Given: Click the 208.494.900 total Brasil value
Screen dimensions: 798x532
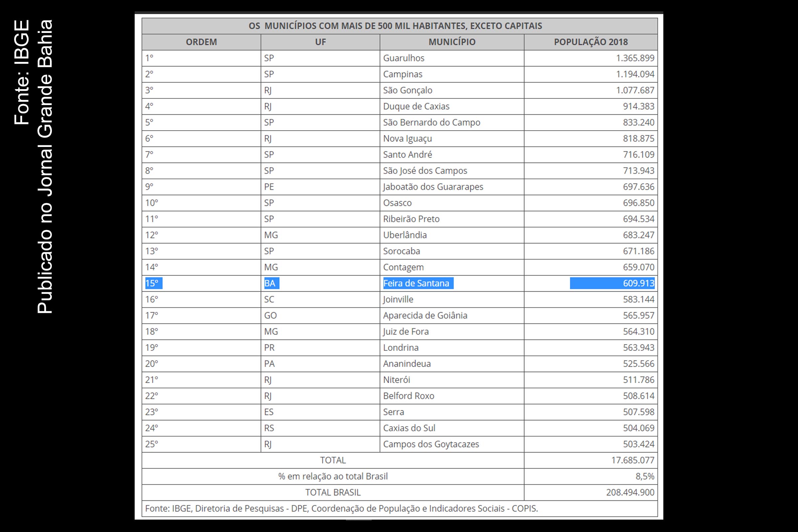Looking at the screenshot, I should coord(630,493).
